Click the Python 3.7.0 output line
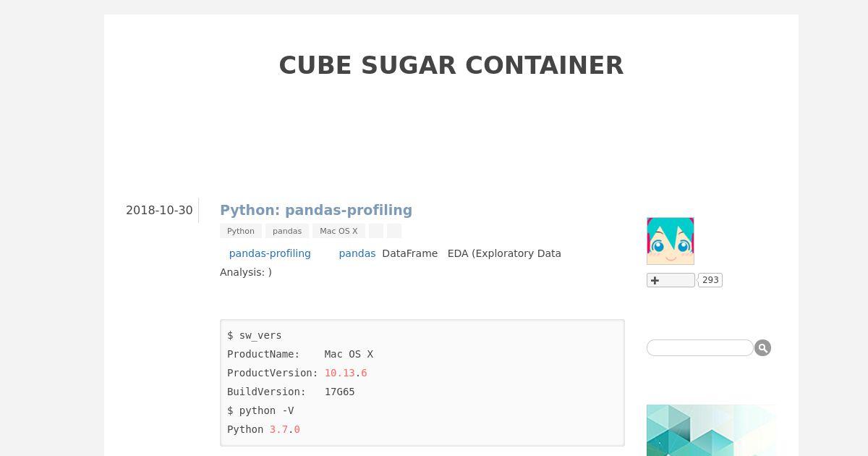Viewport: 868px width, 456px height. tap(263, 429)
